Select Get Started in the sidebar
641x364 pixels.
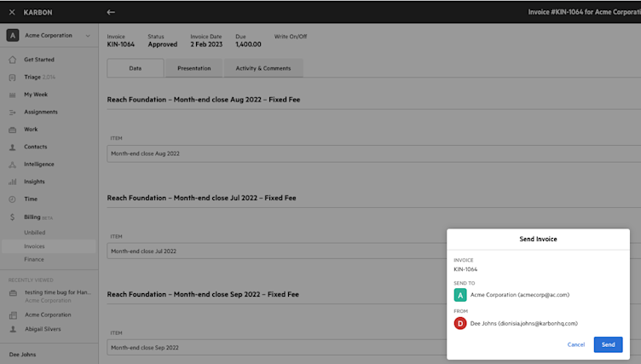point(39,60)
